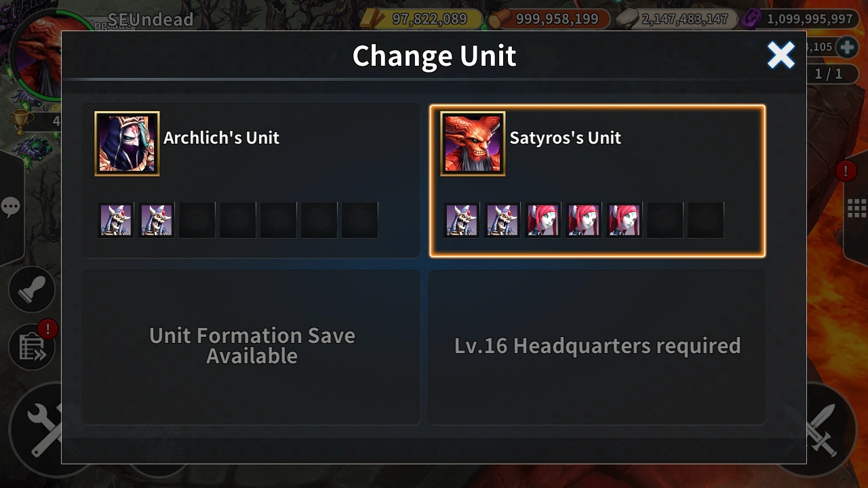Choose Archlich's Unit formation card
868x488 pixels.
[252, 180]
